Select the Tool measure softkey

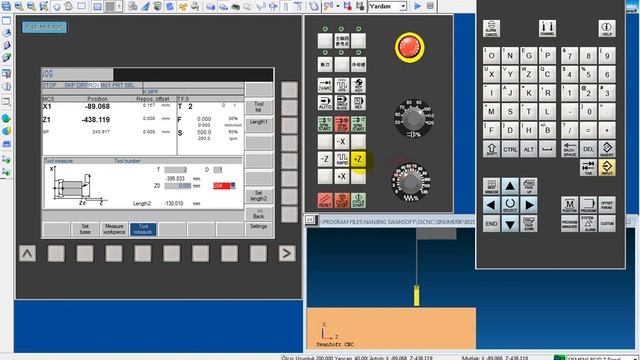[x=143, y=229]
